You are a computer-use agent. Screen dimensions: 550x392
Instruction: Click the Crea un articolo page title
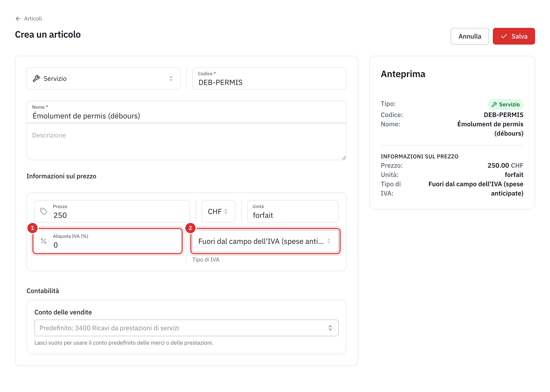coord(48,35)
